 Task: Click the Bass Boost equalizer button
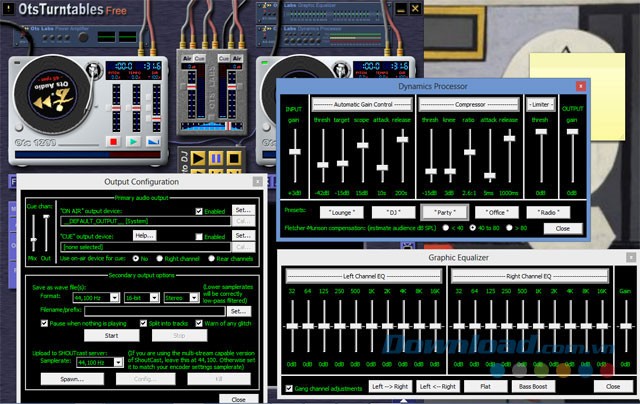[533, 386]
